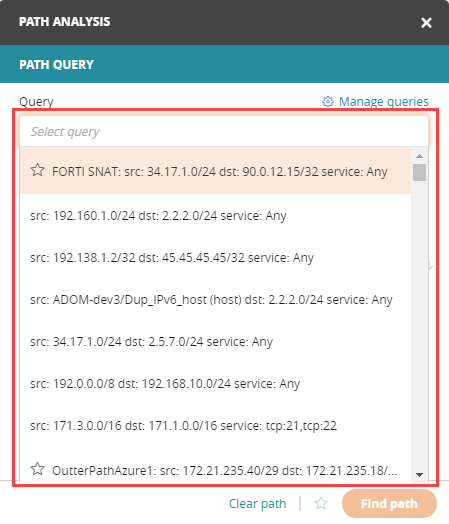Pick query src 192.0.0.0/8 dst 192.168.10.0/24

(x=215, y=384)
